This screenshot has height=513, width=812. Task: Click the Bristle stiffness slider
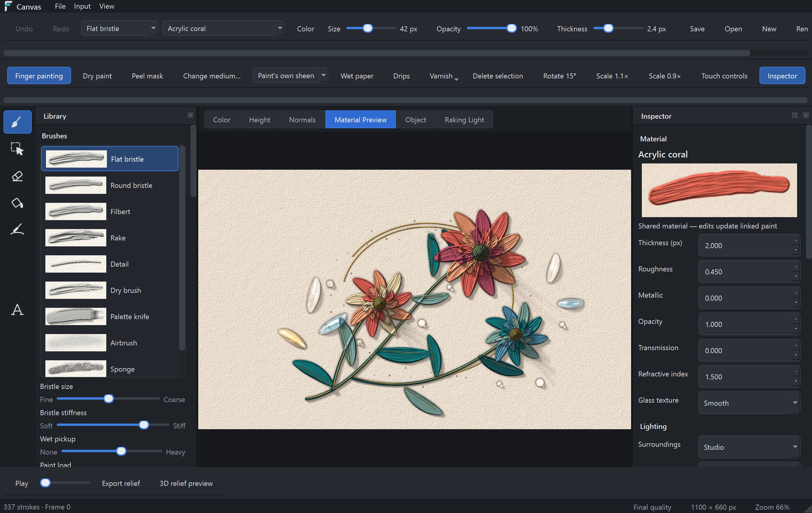pyautogui.click(x=113, y=425)
